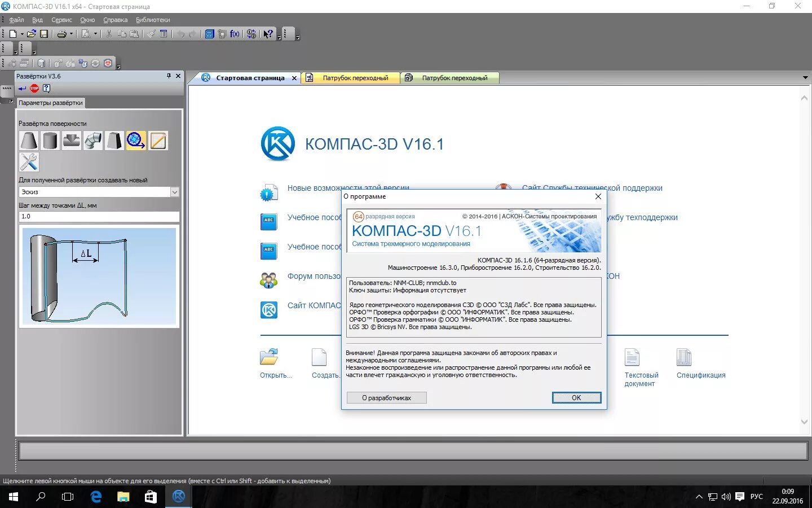Open dropdown arrow next to new document icon
812x508 pixels.
pyautogui.click(x=22, y=34)
